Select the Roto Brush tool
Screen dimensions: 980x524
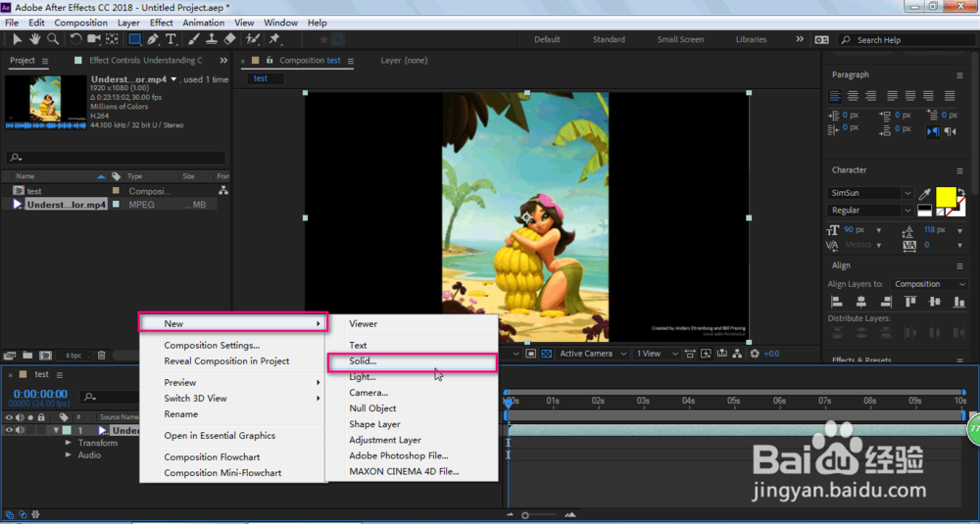(x=253, y=39)
